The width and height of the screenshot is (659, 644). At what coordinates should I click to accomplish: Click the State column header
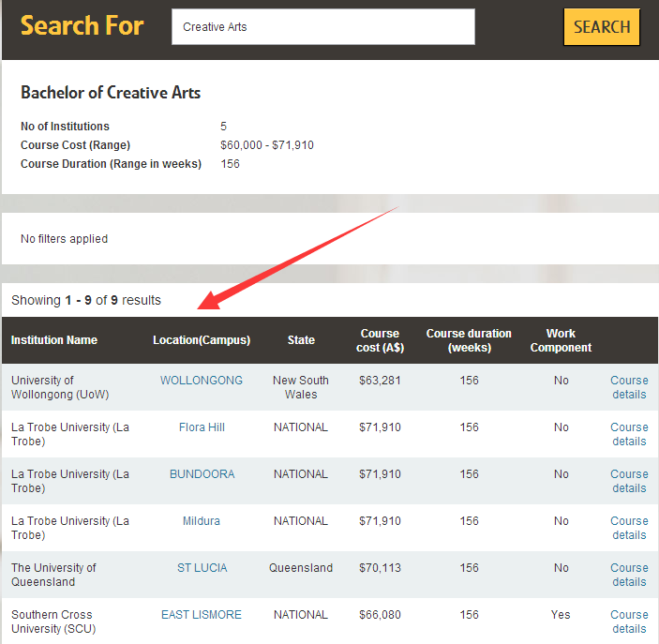301,340
